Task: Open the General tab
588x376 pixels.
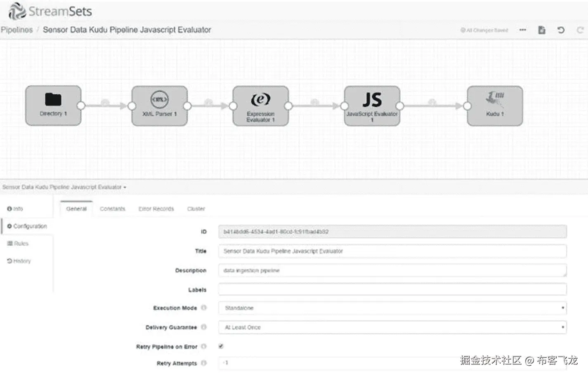Action: [76, 209]
